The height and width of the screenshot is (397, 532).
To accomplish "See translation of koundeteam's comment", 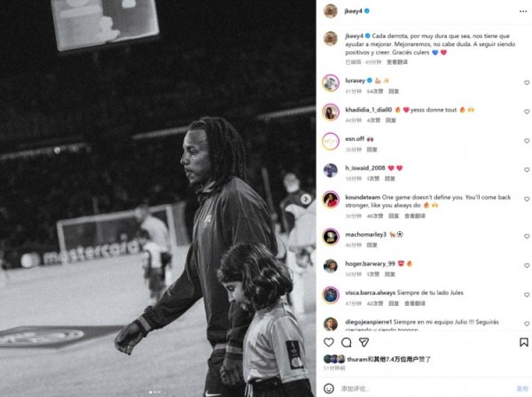I will [x=415, y=216].
